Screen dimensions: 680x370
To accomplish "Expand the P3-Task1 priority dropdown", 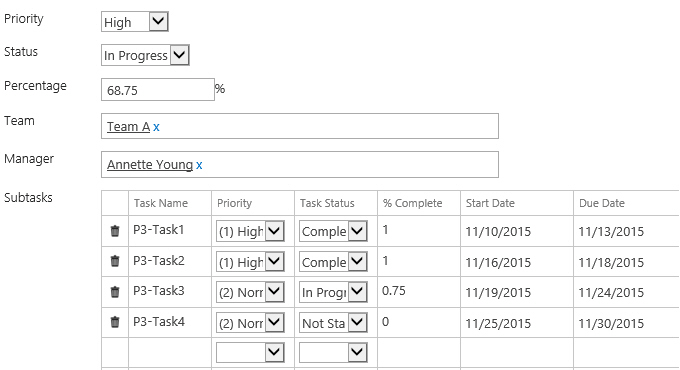I will coord(250,231).
